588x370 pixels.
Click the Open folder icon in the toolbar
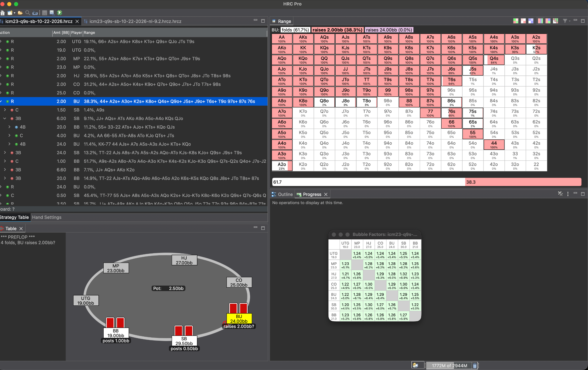click(20, 13)
